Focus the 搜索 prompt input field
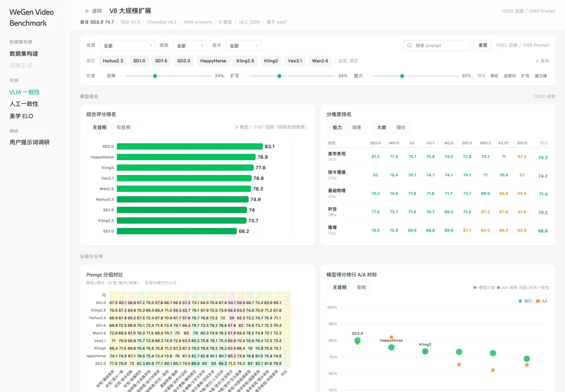 pyautogui.click(x=436, y=46)
